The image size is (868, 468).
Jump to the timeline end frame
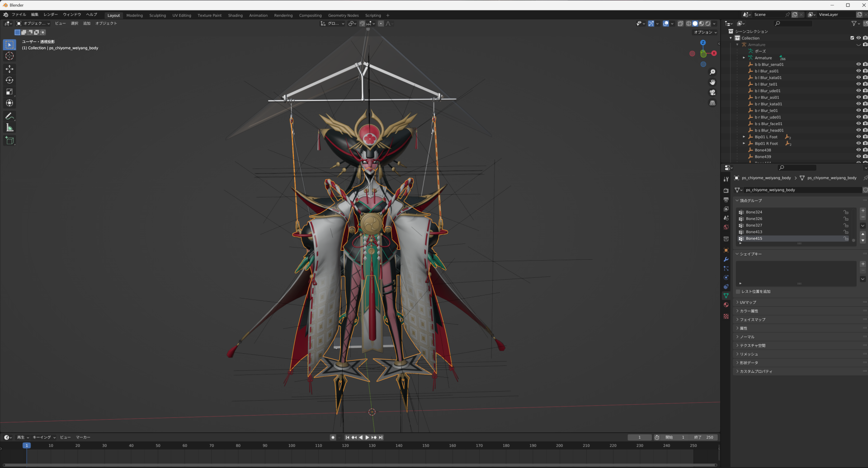(x=381, y=437)
